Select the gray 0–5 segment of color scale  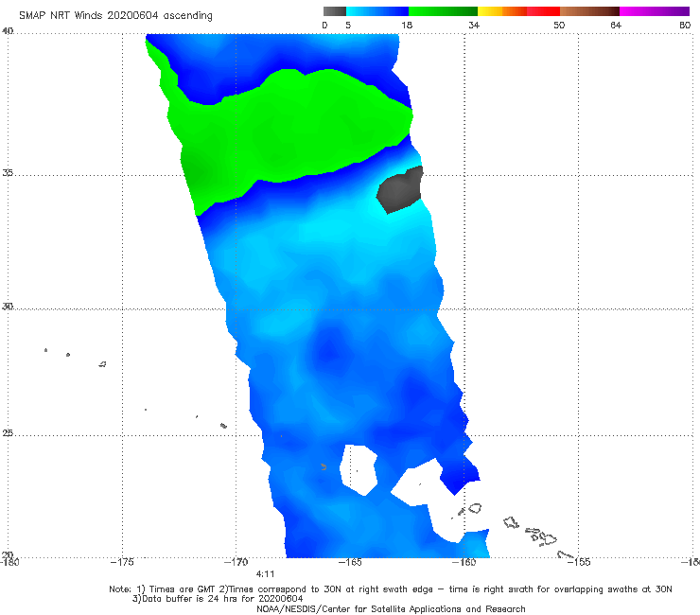pos(334,11)
